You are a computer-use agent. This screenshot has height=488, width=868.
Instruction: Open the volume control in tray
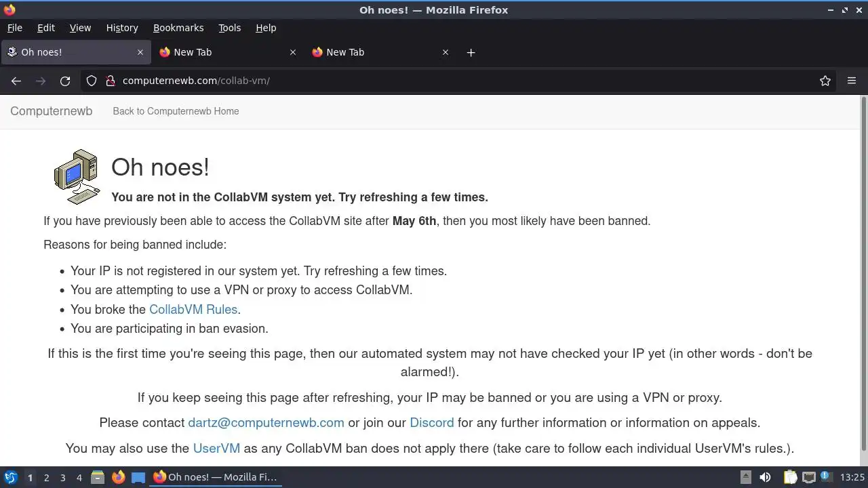(x=765, y=477)
